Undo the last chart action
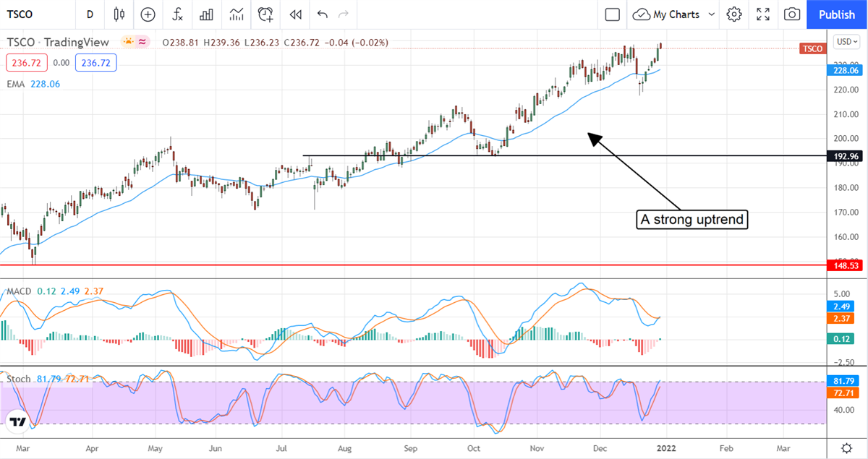This screenshot has height=459, width=868. click(322, 14)
